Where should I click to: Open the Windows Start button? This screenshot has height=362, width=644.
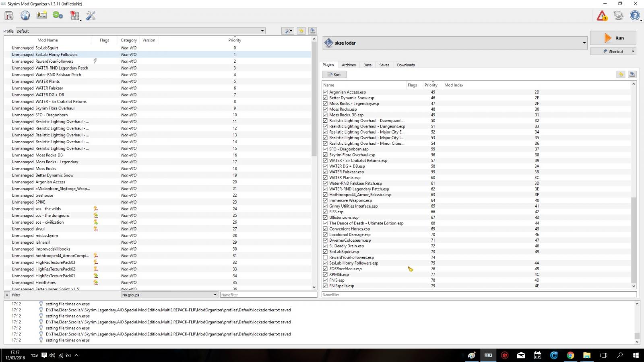pos(636,355)
